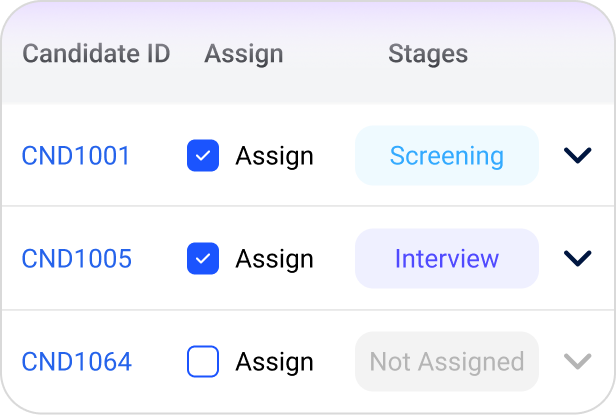The width and height of the screenshot is (616, 415).
Task: Open candidate CND1001 link
Action: click(x=76, y=156)
